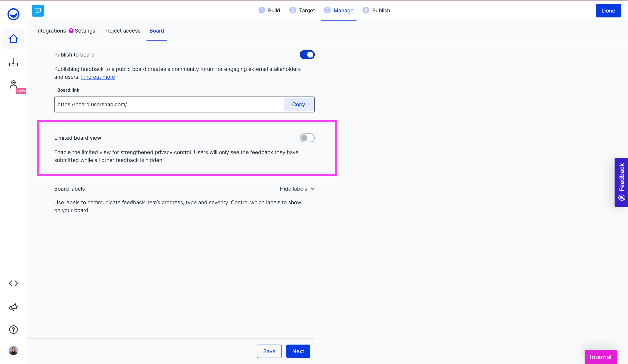Open the Integrations tab

[x=51, y=31]
